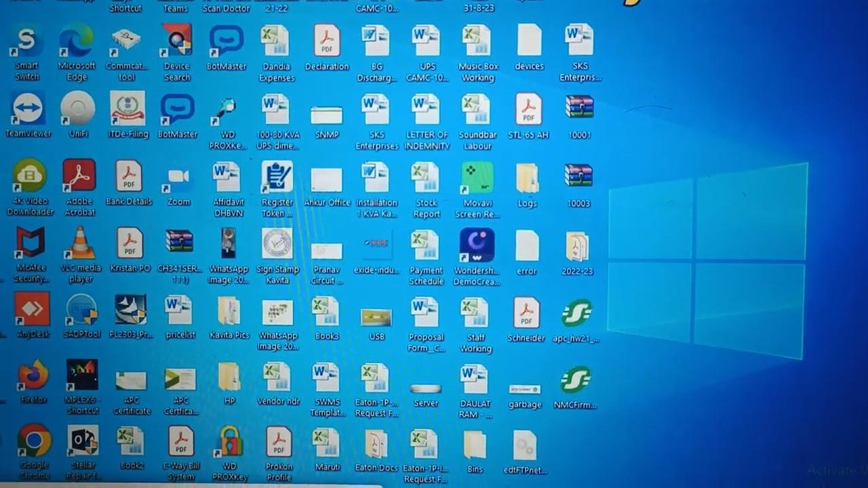
Task: Open the Logs folder
Action: pyautogui.click(x=527, y=178)
